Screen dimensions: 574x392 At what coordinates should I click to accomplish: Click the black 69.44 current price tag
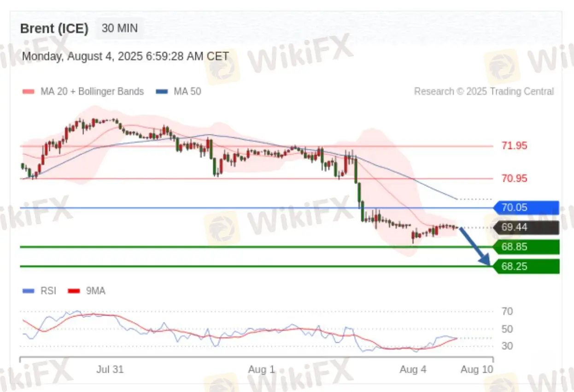[x=526, y=227]
